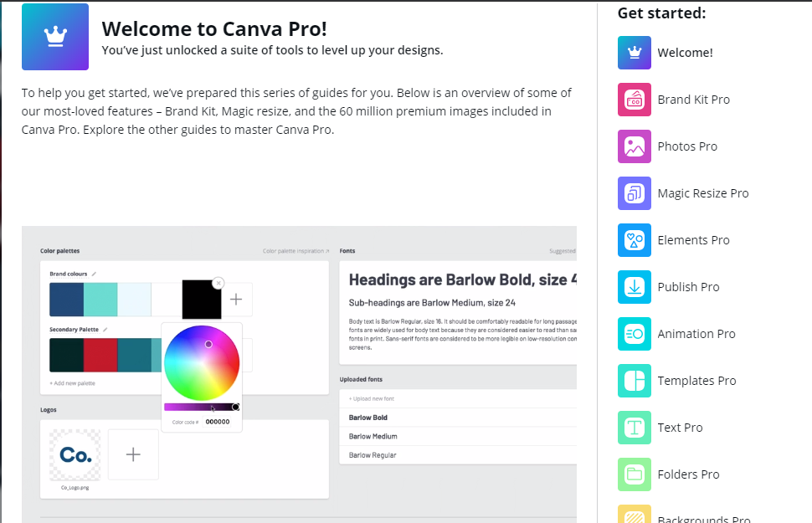The width and height of the screenshot is (812, 523).
Task: Open the Text Pro icon
Action: [634, 428]
